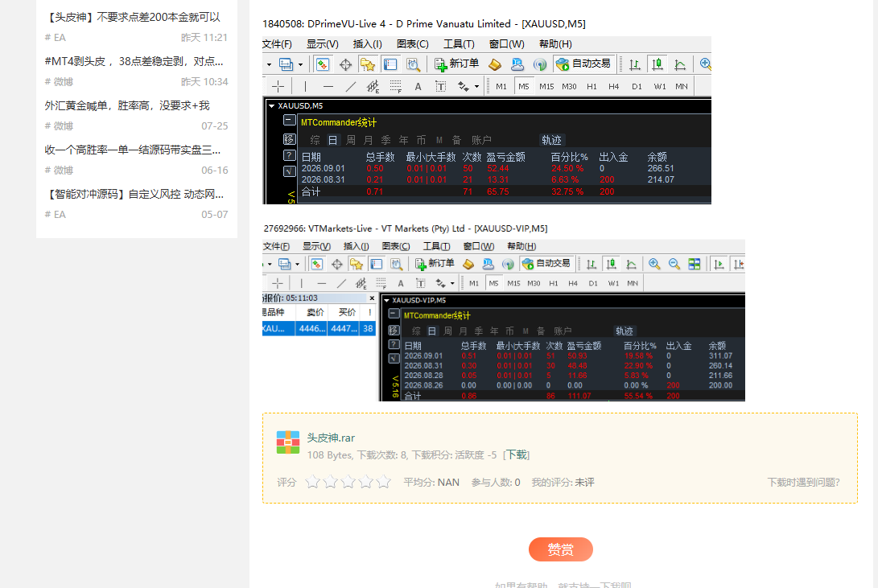Toggle M15 timeframe in VTMarkets toolbar
This screenshot has width=878, height=588.
[x=513, y=283]
